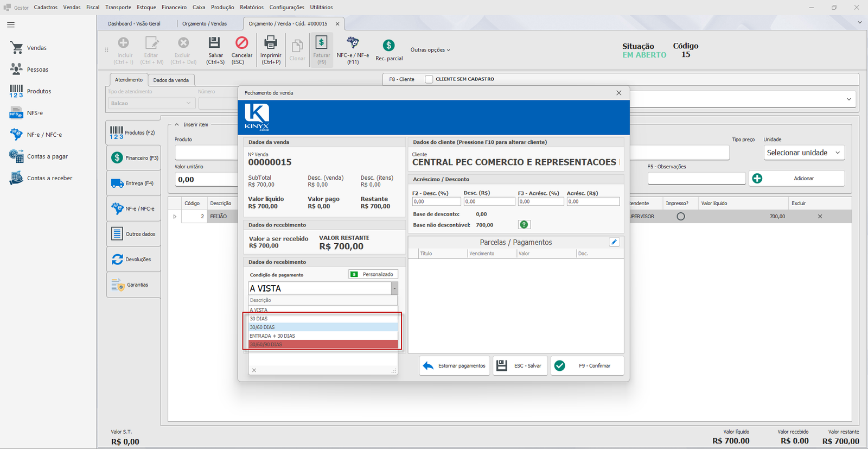868x449 pixels.
Task: Click the Acrésc. (R$) input field
Action: tap(593, 201)
